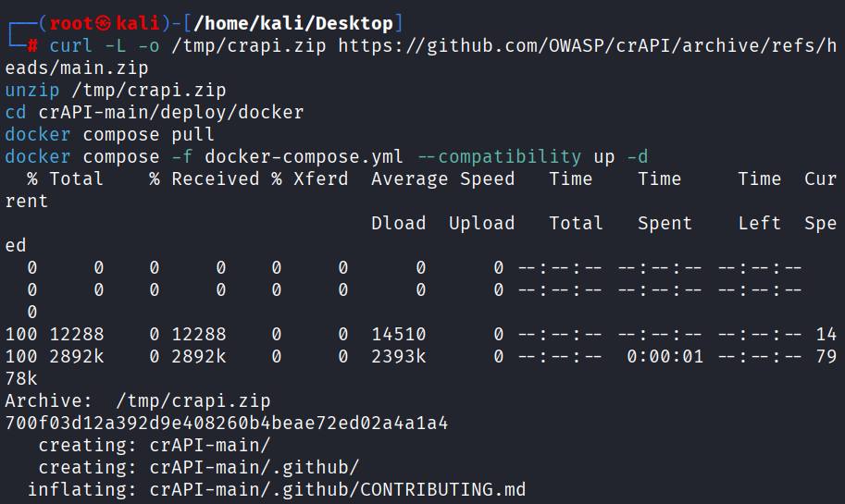Click the "Left" column header
The height and width of the screenshot is (504, 845).
pyautogui.click(x=759, y=222)
